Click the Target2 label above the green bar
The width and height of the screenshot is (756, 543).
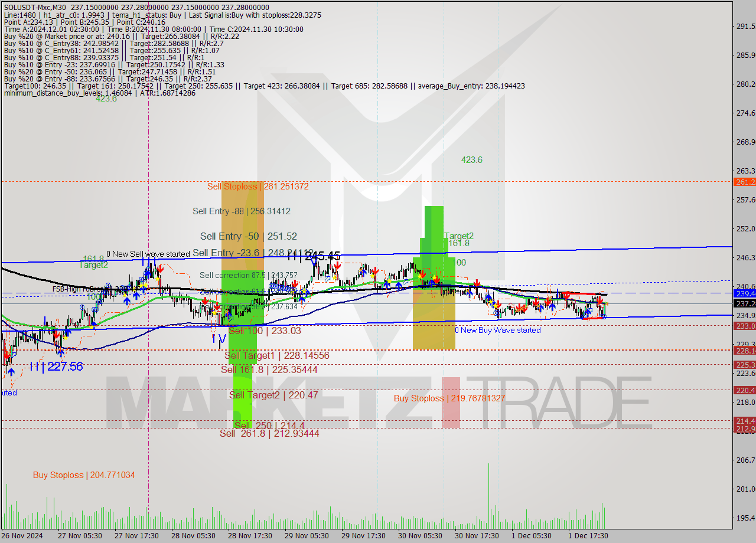[x=459, y=235]
